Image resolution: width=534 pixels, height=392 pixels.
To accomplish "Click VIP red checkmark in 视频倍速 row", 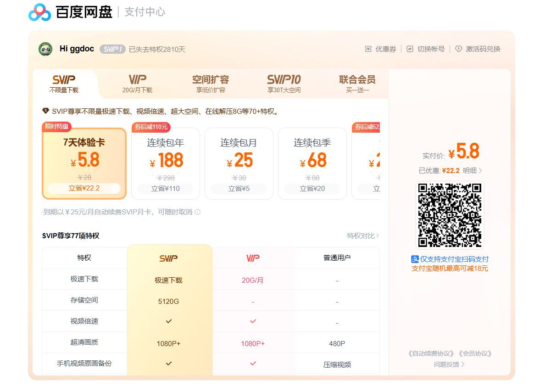I will click(253, 321).
